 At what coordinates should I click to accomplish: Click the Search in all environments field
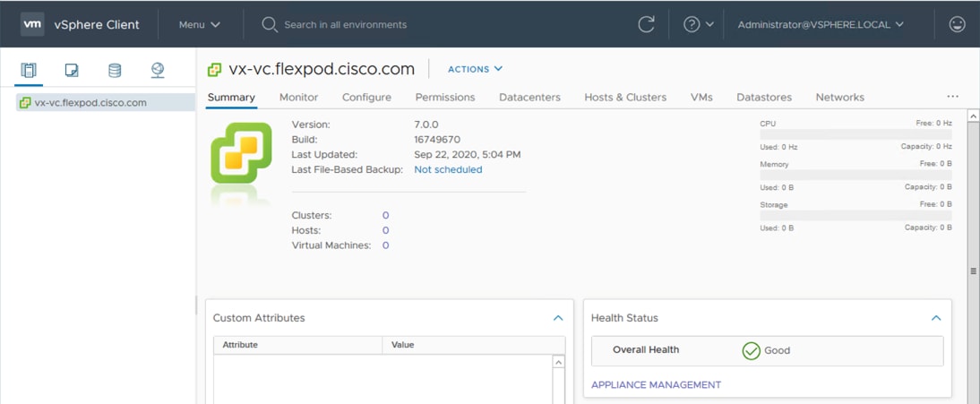345,24
